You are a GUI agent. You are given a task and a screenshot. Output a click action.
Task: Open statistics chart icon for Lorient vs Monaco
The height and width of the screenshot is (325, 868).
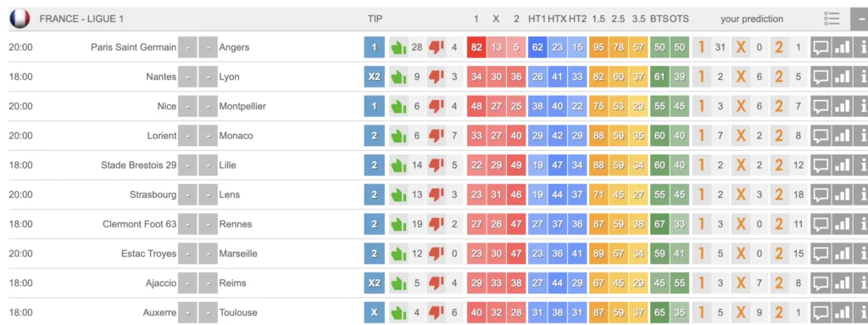coord(842,135)
